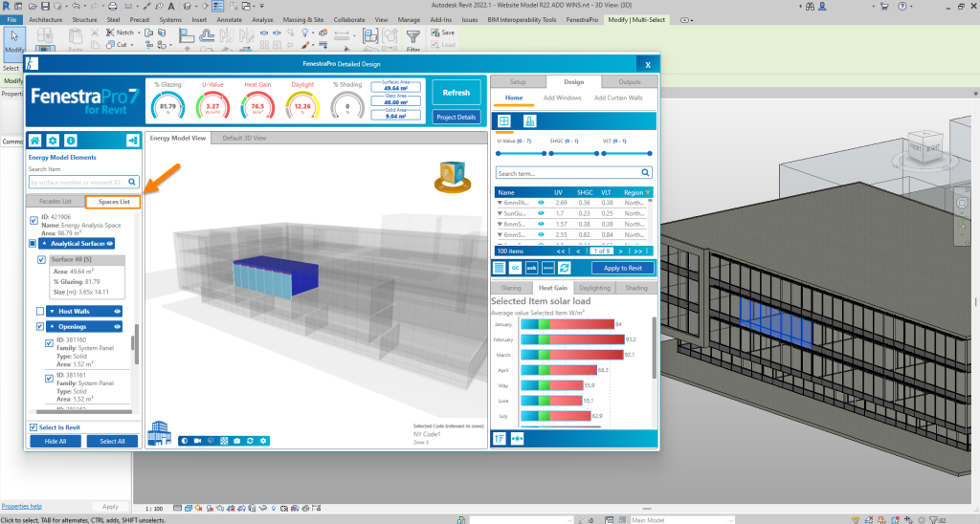Switch to Facades List tab
980x524 pixels.
point(55,202)
